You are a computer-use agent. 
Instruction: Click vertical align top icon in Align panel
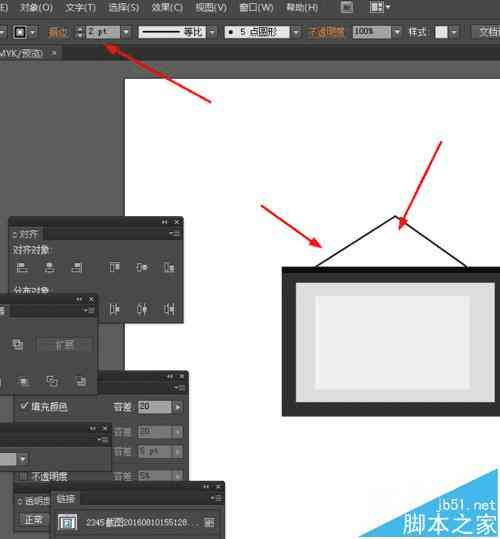tap(114, 267)
